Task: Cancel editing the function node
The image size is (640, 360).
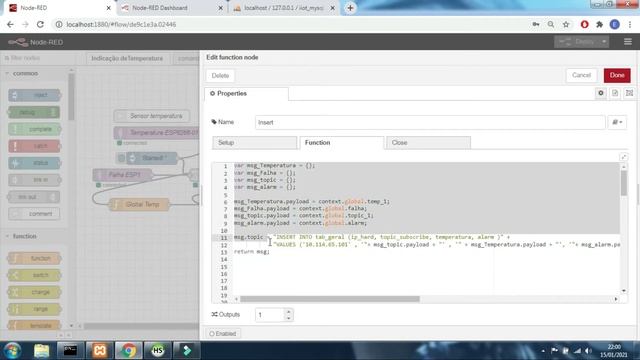Action: 581,75
